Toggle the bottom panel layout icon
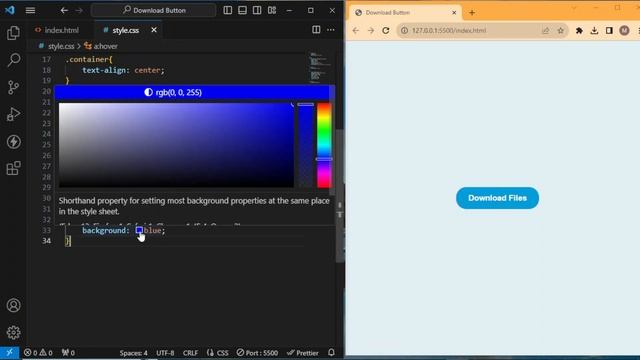640x360 pixels. (x=242, y=10)
